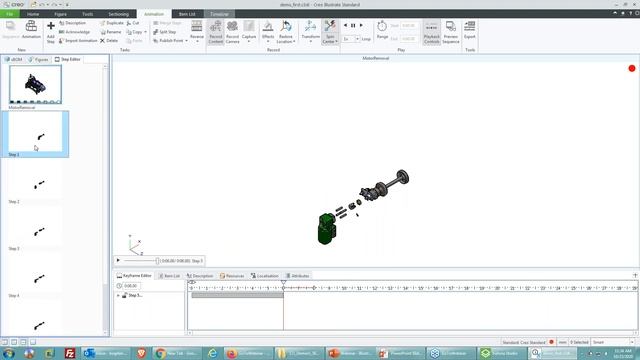Select the Step 3 thumbnail
Screen dimensions: 640x360
tap(35, 227)
